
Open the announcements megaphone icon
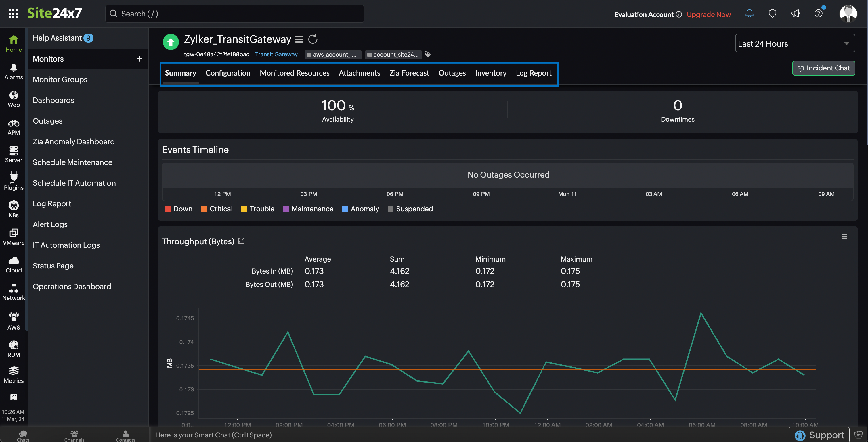click(x=795, y=14)
